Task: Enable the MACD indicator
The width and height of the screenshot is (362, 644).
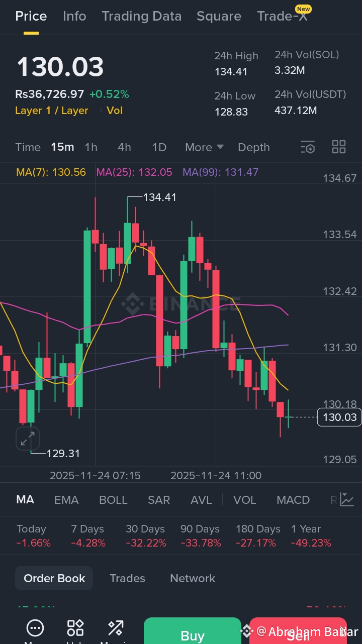Action: (x=293, y=500)
